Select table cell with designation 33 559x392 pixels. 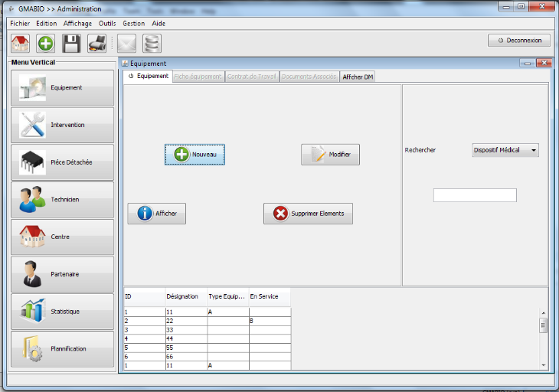point(186,330)
